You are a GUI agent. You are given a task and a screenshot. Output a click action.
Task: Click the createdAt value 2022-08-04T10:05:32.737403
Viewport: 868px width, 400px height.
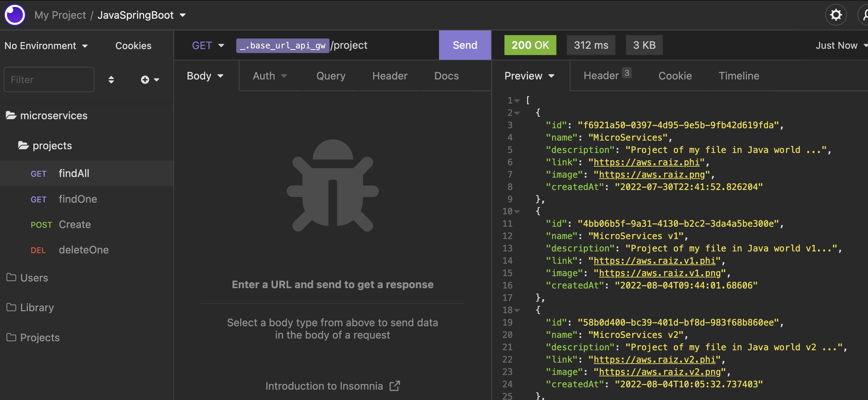(689, 385)
